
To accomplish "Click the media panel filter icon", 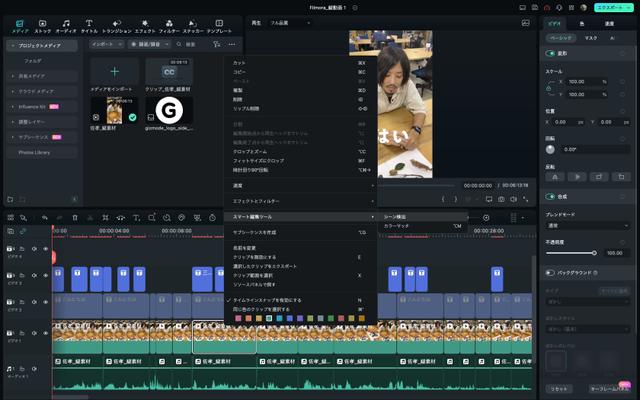I will pyautogui.click(x=218, y=45).
